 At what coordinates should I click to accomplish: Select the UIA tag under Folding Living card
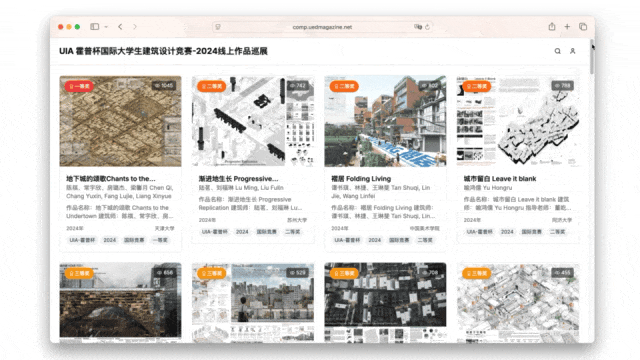347,240
